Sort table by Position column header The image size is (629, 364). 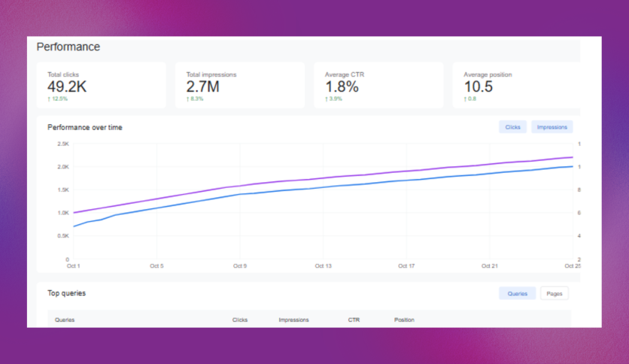tap(404, 320)
